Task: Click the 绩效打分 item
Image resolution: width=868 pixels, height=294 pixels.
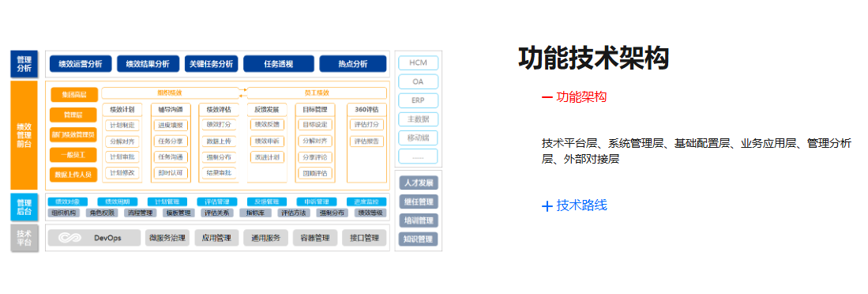Action: [219, 125]
